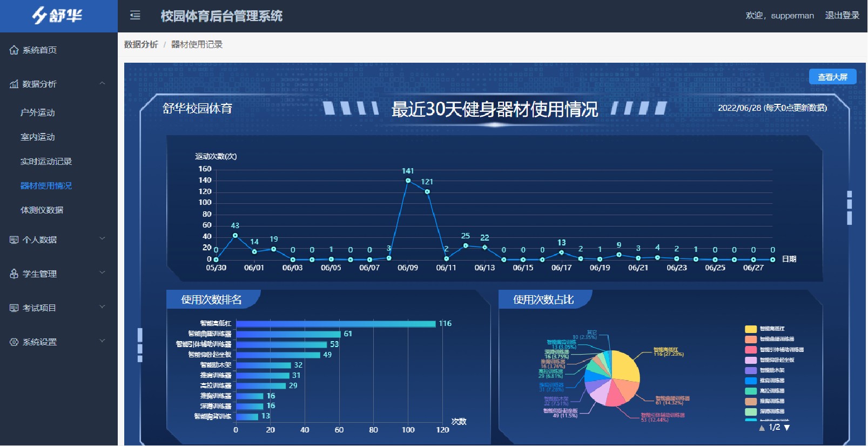Click the chart icon beside 数据分析

tap(14, 84)
